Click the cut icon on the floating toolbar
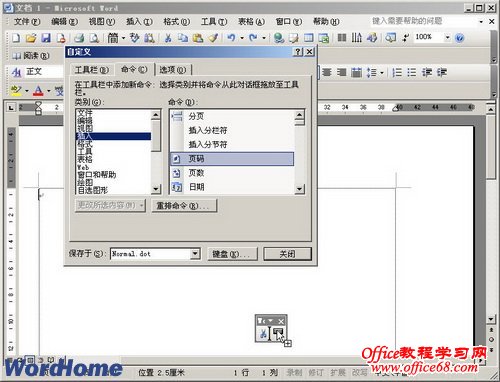500x382 pixels. click(263, 333)
